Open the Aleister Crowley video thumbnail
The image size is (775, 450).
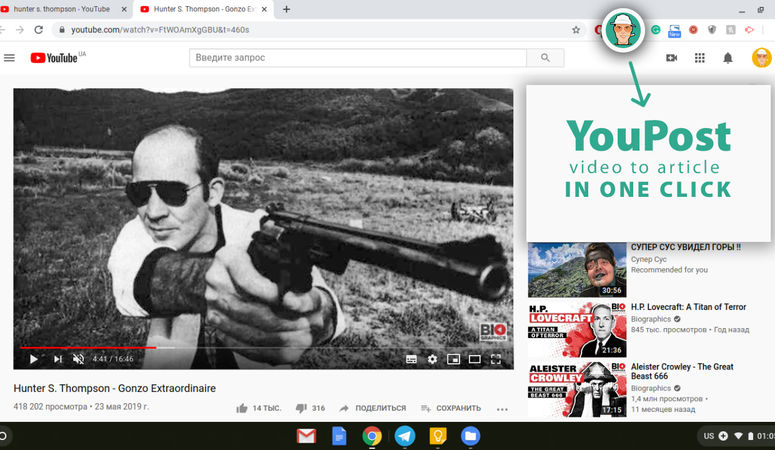click(x=577, y=389)
